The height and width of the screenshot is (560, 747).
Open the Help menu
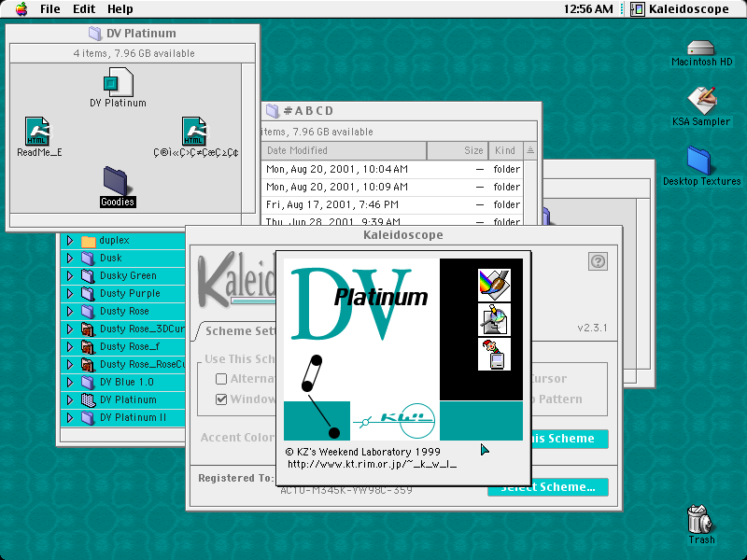pyautogui.click(x=120, y=9)
